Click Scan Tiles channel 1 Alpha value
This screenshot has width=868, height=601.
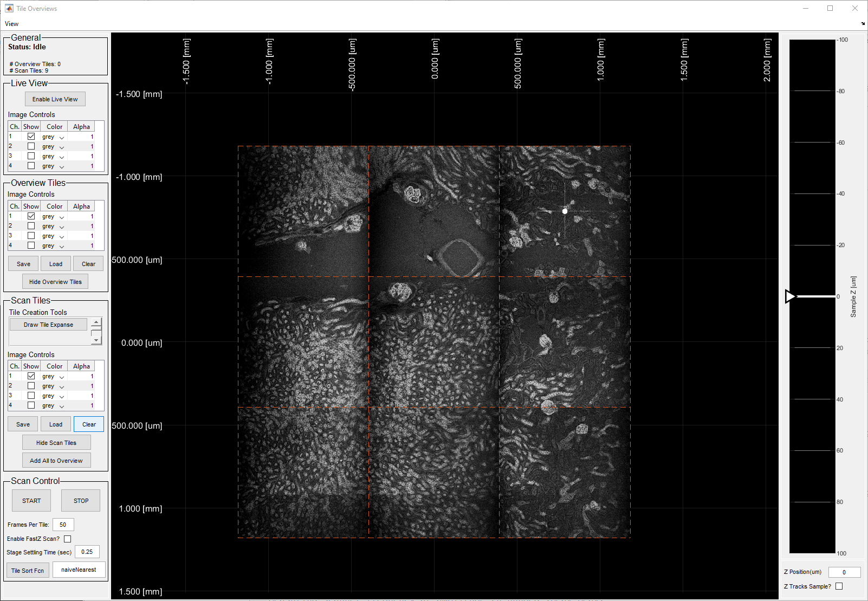click(81, 377)
